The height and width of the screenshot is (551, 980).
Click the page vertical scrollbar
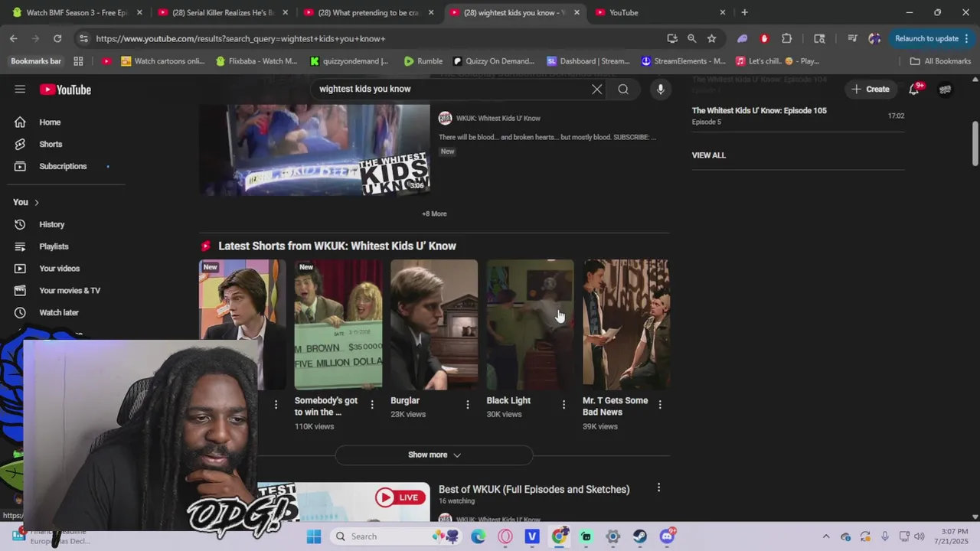975,142
